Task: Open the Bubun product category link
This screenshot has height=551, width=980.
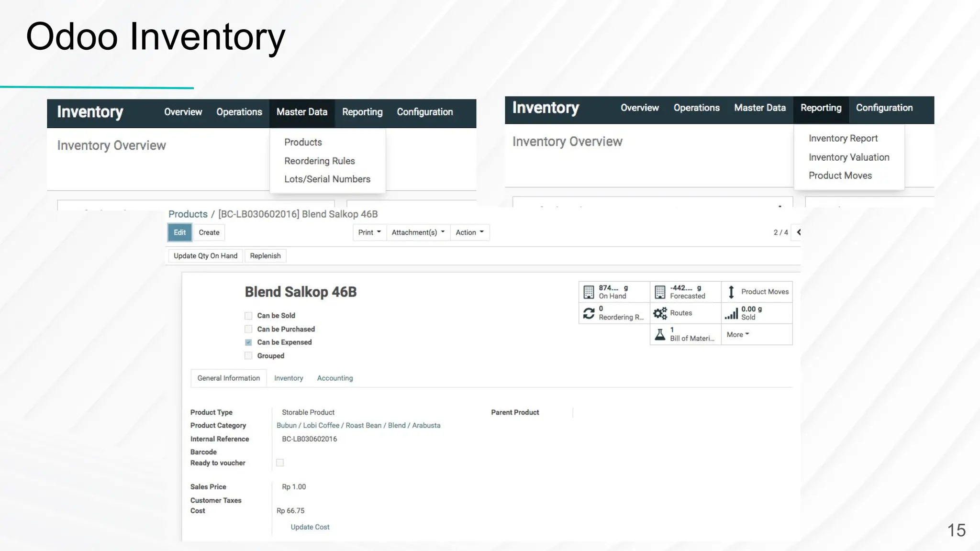Action: [358, 426]
